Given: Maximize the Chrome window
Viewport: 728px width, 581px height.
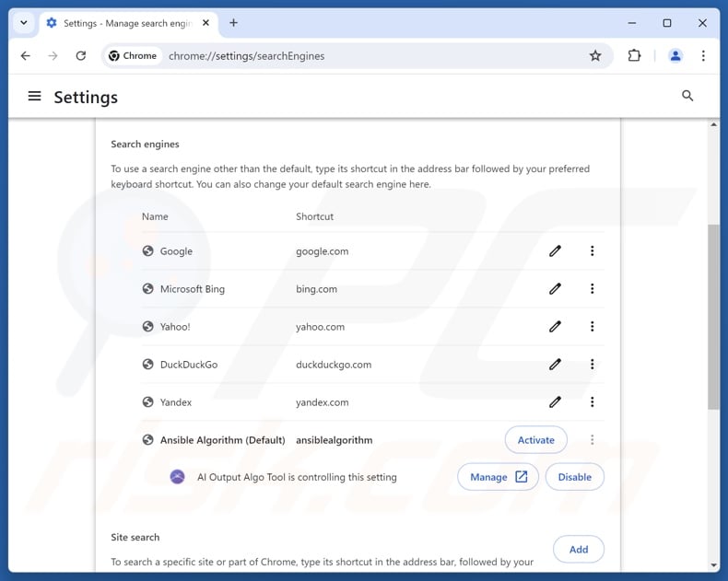Looking at the screenshot, I should (667, 23).
